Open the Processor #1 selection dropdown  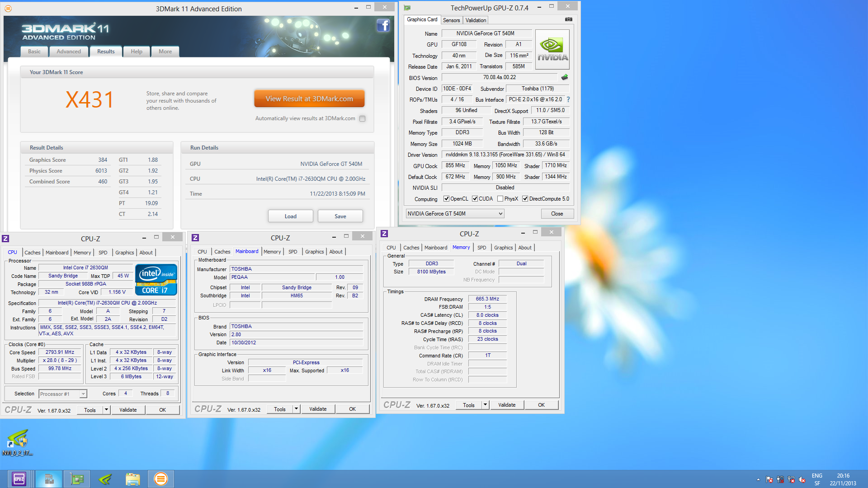(x=62, y=394)
